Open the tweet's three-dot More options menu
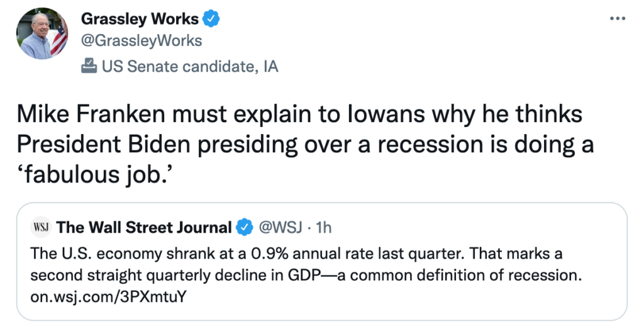644x334 pixels. point(618,18)
